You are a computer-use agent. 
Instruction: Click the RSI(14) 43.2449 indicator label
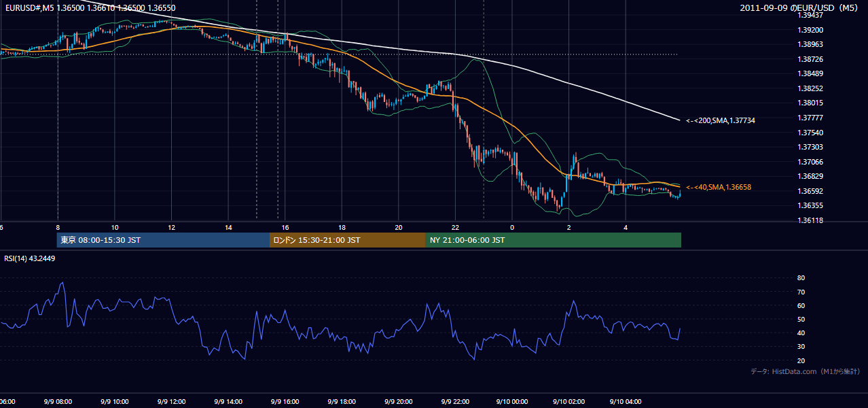(x=30, y=258)
